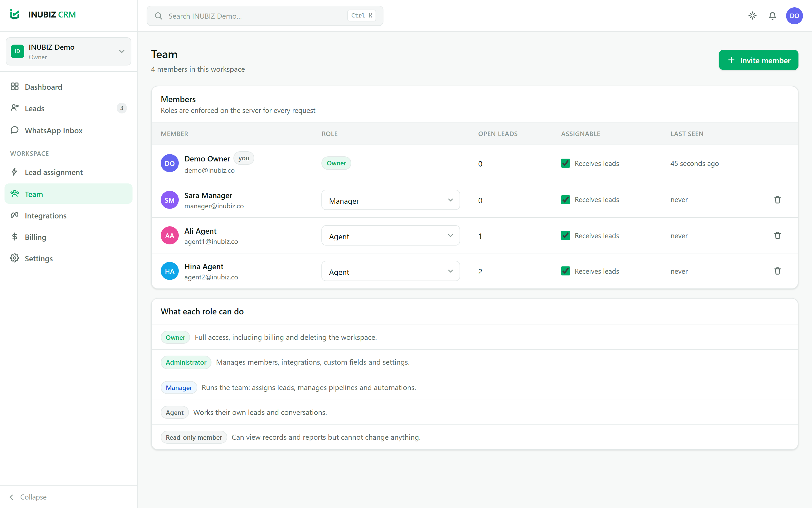Click the search magnifier icon
The image size is (812, 508).
click(x=158, y=16)
